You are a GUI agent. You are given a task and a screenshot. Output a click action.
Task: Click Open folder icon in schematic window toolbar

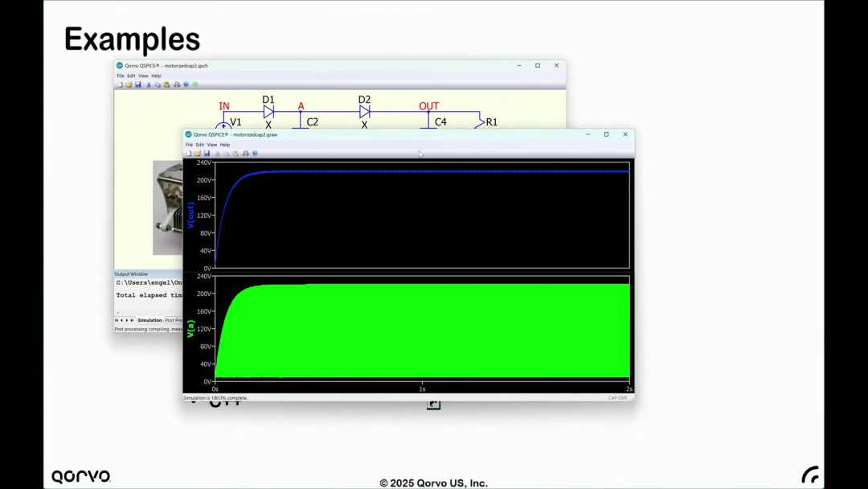click(x=129, y=84)
